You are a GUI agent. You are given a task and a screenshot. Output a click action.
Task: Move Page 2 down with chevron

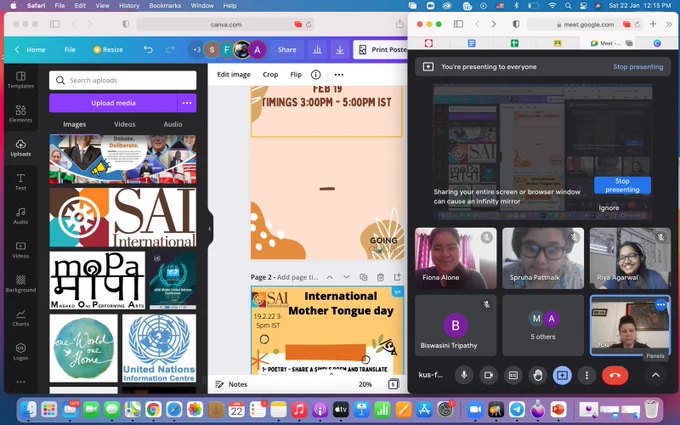[346, 277]
